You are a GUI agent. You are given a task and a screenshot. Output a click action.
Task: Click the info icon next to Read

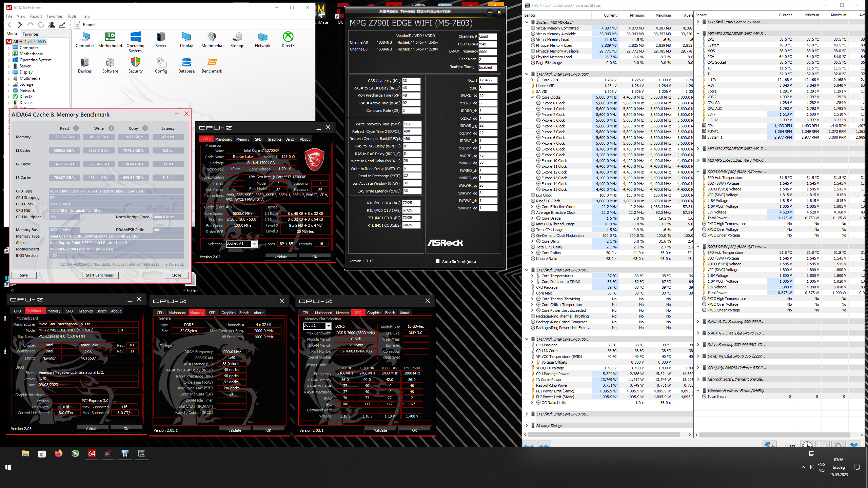76,128
